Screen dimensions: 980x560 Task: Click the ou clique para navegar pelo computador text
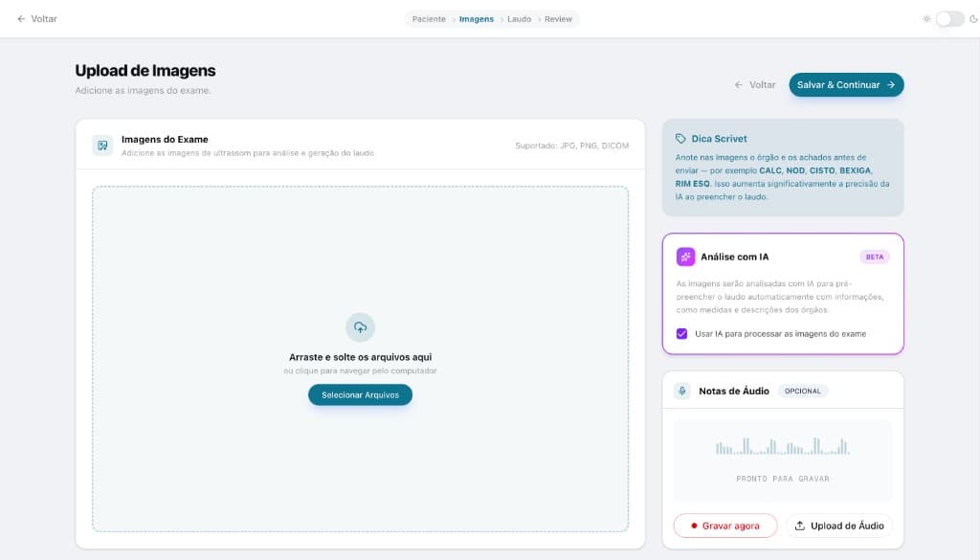[x=360, y=370]
